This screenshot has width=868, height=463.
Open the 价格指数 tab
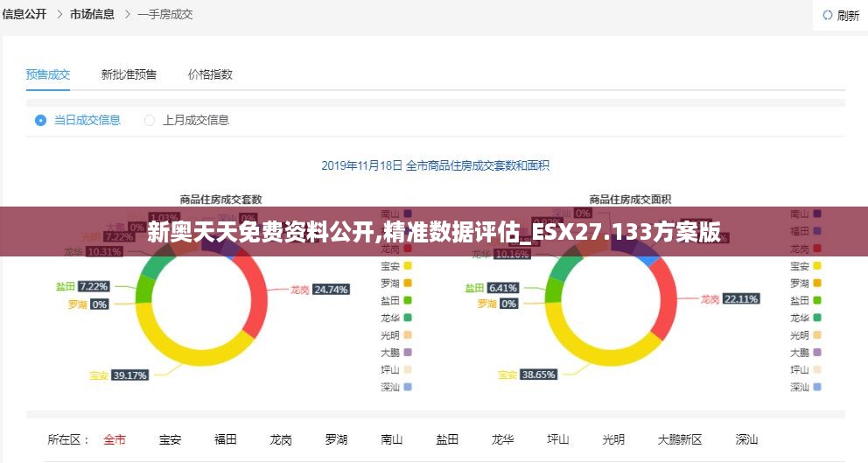click(210, 74)
